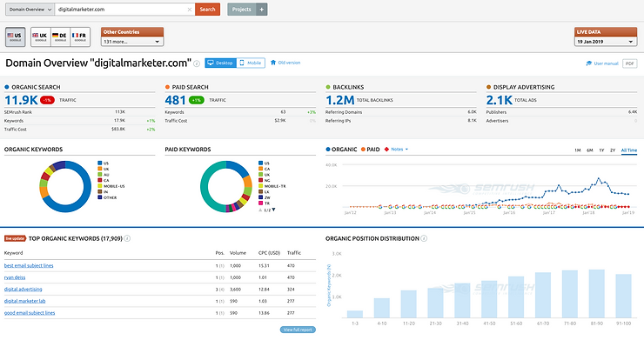Open the Domain Overview report type dropdown
644x340 pixels.
30,10
